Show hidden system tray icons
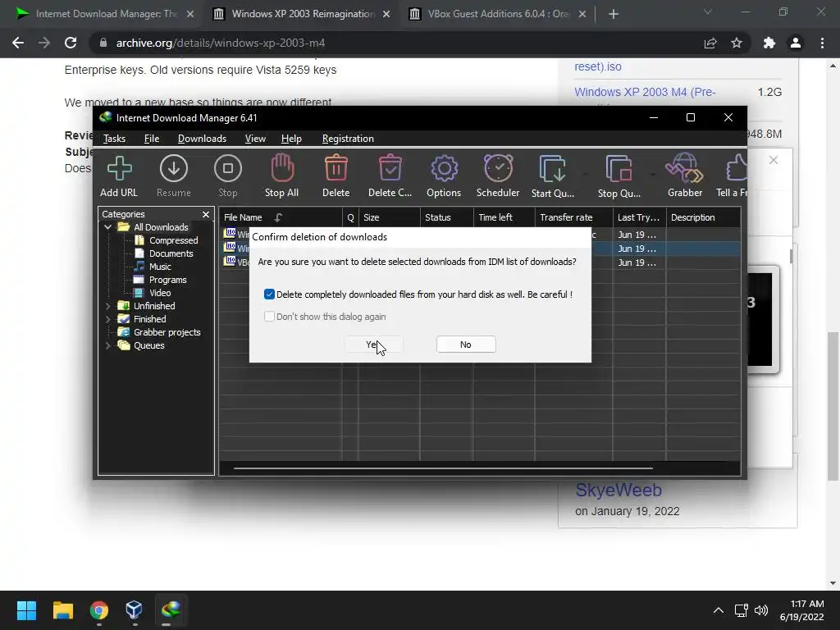 pyautogui.click(x=719, y=610)
